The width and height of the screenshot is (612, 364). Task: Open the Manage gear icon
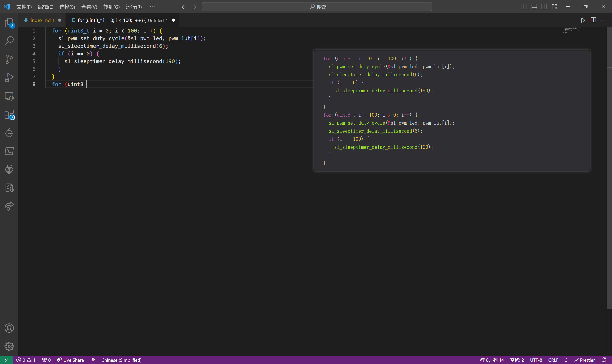tap(9, 346)
